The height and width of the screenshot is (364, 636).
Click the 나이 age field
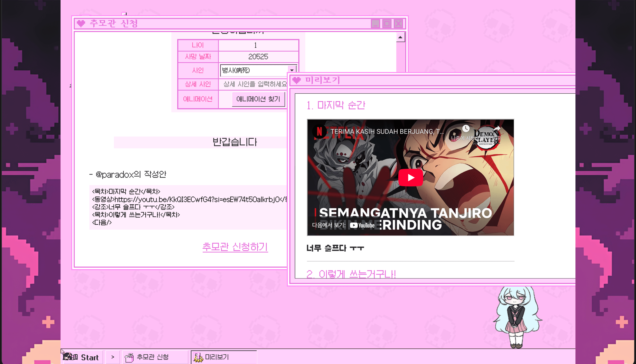(x=258, y=45)
